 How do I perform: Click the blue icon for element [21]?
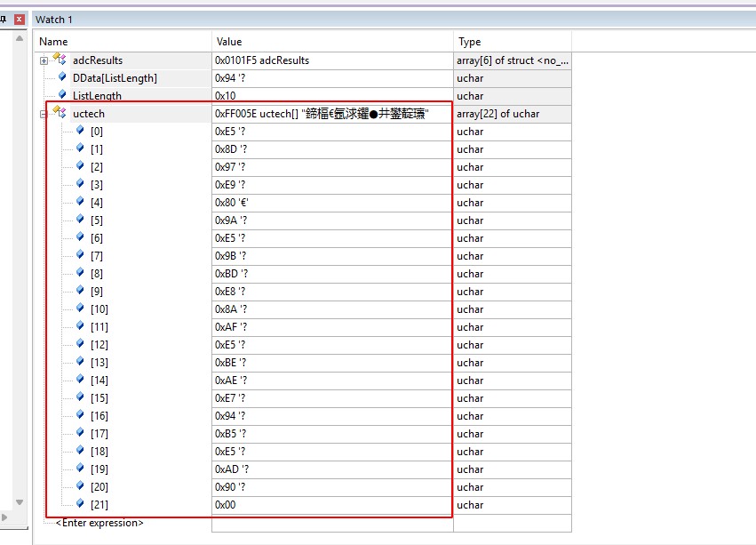(x=81, y=505)
